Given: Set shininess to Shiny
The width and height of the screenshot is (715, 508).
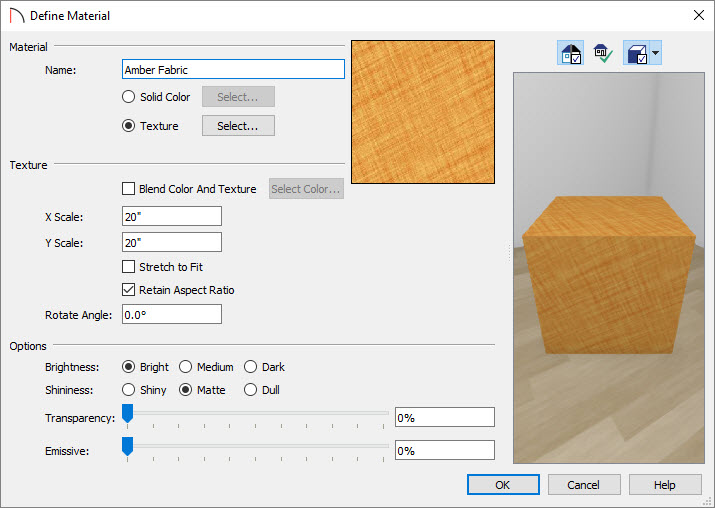Looking at the screenshot, I should coord(129,390).
